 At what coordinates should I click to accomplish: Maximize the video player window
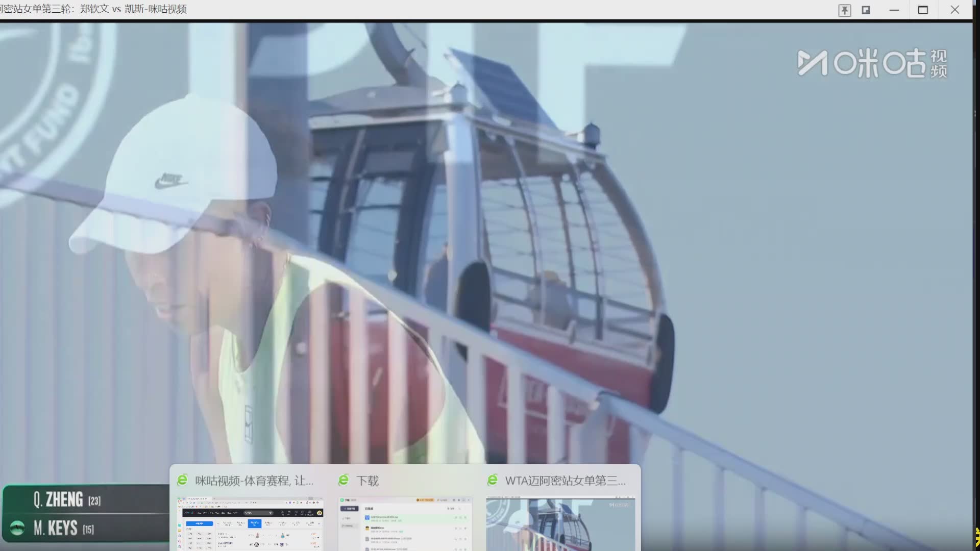923,10
